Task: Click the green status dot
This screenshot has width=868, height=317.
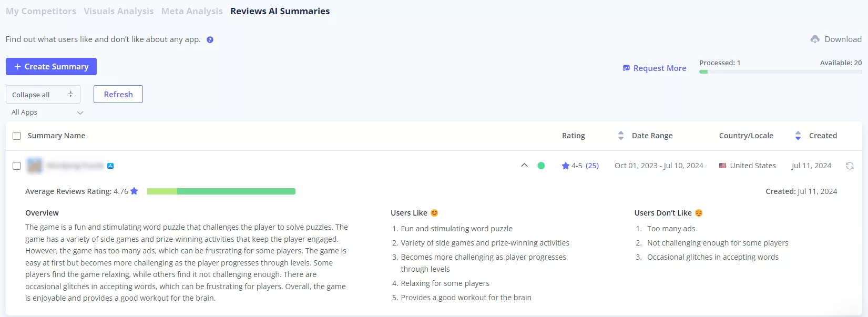Action: click(541, 166)
